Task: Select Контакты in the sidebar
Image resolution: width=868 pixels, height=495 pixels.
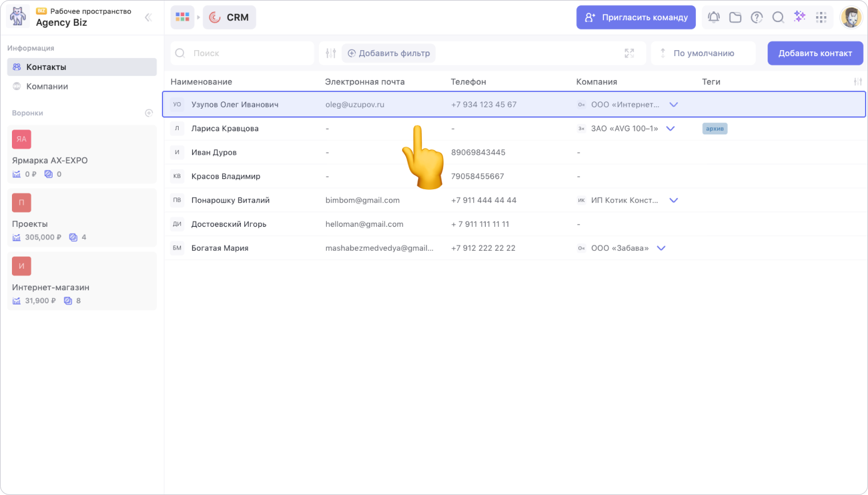Action: point(46,67)
